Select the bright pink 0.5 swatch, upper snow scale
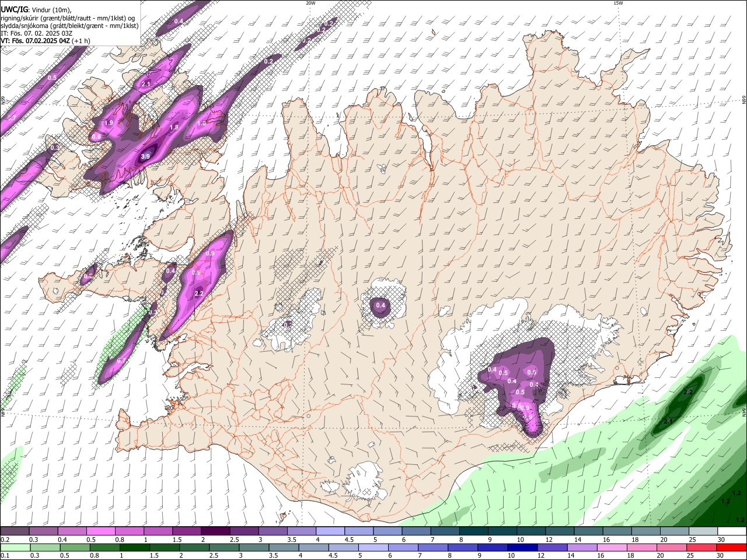The height and width of the screenshot is (560, 747). pos(100,531)
